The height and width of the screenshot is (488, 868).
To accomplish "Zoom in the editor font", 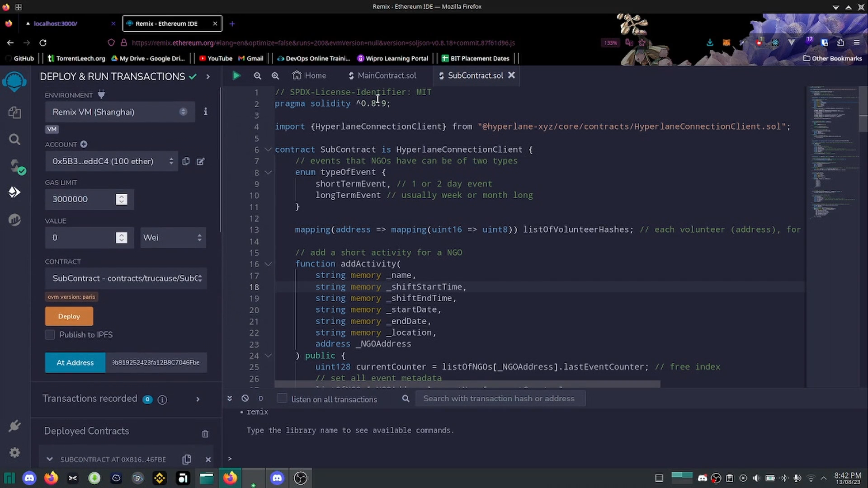I will click(x=275, y=75).
